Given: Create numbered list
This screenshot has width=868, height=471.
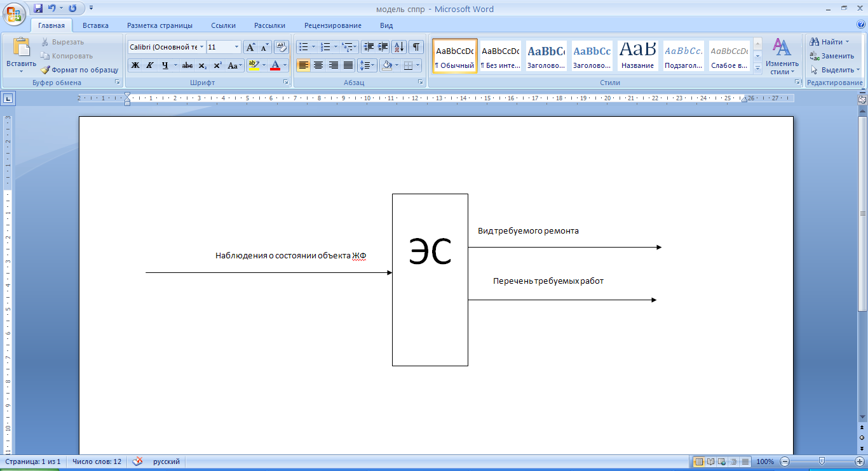Looking at the screenshot, I should click(x=325, y=47).
